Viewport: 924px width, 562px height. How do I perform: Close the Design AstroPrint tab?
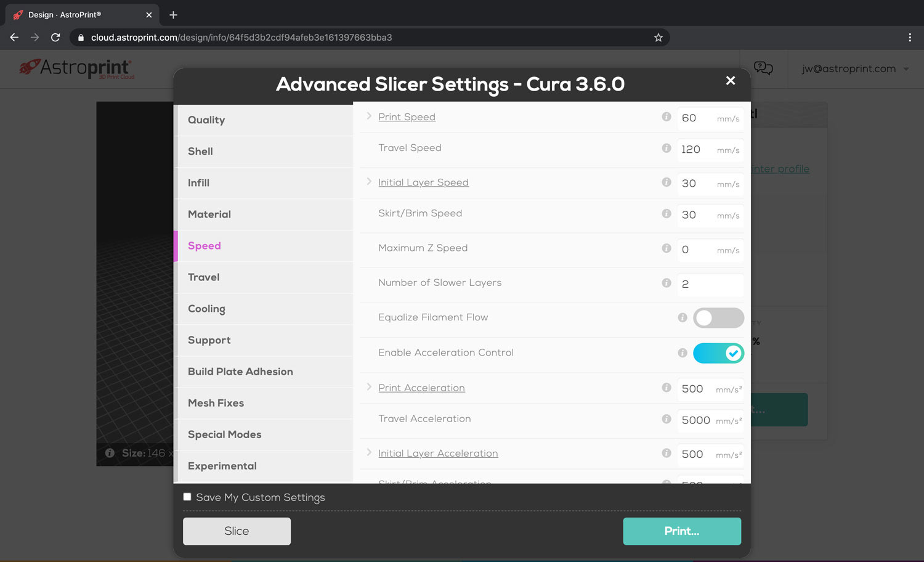tap(148, 15)
